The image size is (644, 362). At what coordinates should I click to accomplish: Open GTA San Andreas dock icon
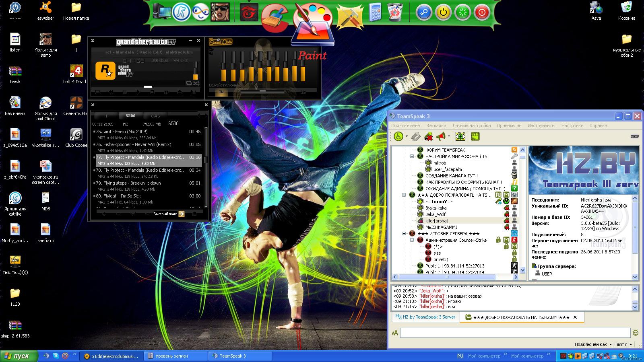(220, 12)
